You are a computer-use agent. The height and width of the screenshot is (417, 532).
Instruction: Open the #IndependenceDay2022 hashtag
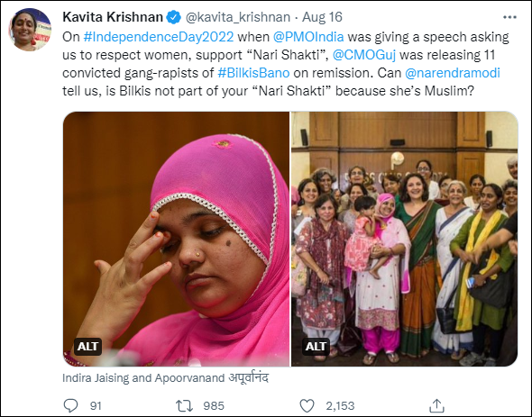click(x=159, y=37)
